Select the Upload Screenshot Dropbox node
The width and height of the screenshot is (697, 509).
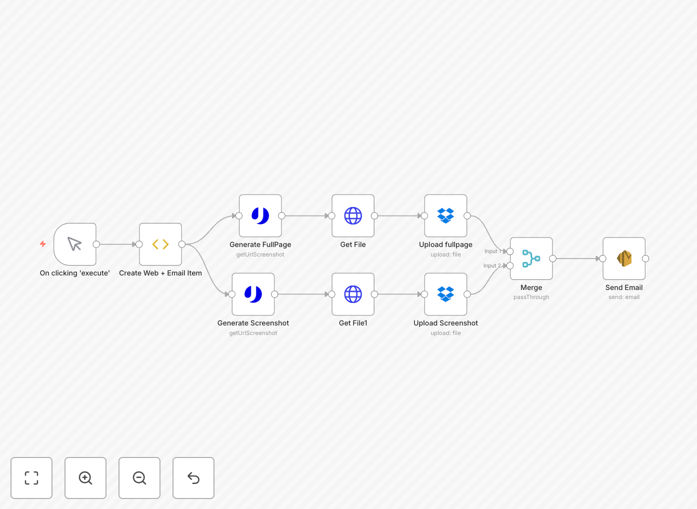(445, 294)
